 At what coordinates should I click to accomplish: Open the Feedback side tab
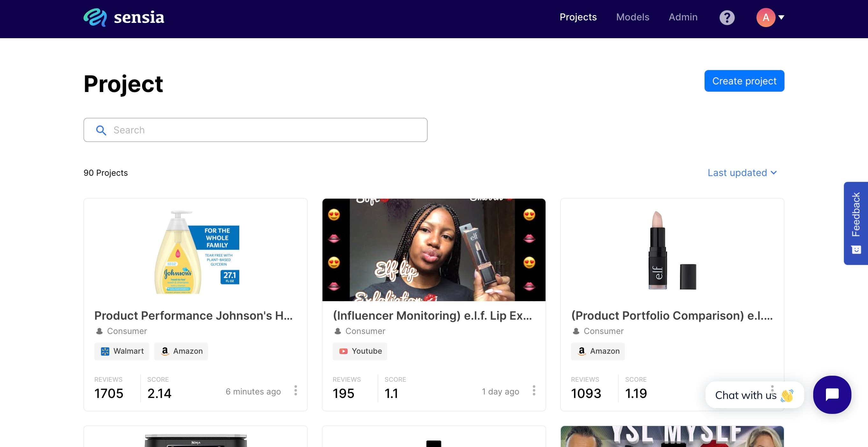point(856,223)
